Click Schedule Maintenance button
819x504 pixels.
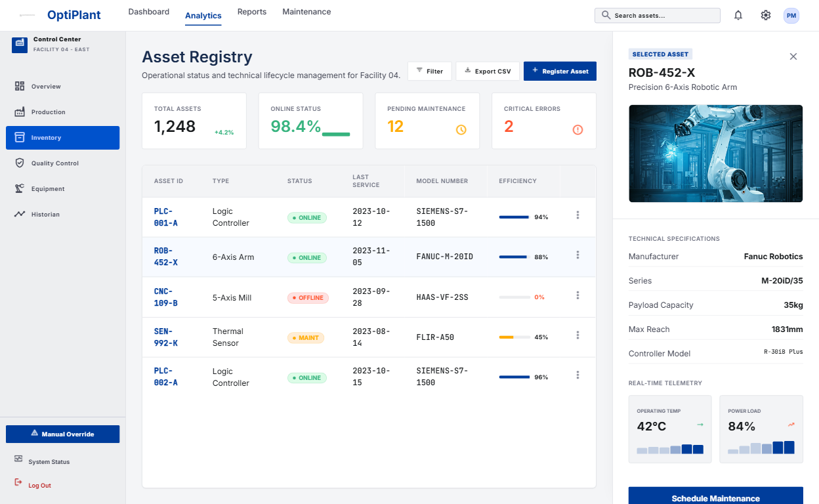point(715,495)
